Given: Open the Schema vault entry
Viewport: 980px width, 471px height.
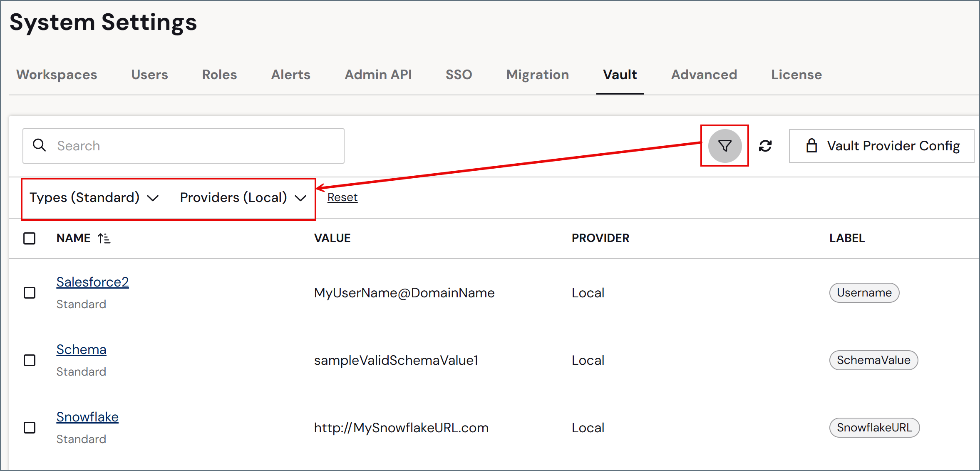Looking at the screenshot, I should coord(82,349).
